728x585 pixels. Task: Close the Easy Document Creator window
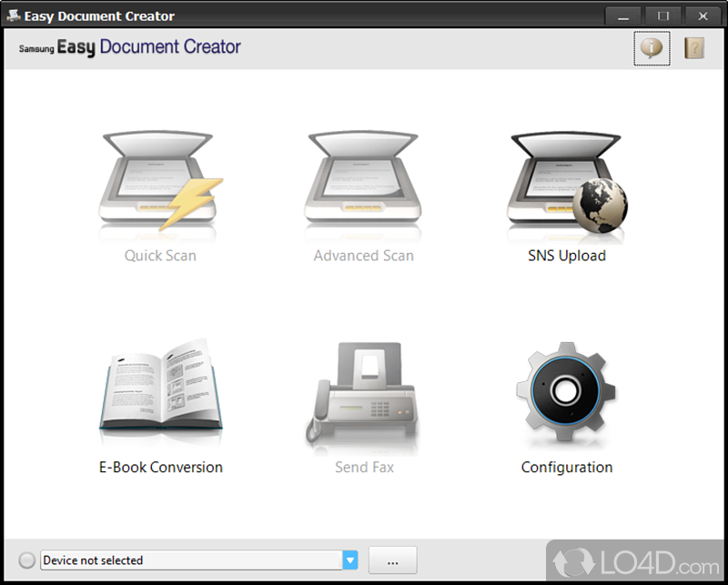[703, 16]
